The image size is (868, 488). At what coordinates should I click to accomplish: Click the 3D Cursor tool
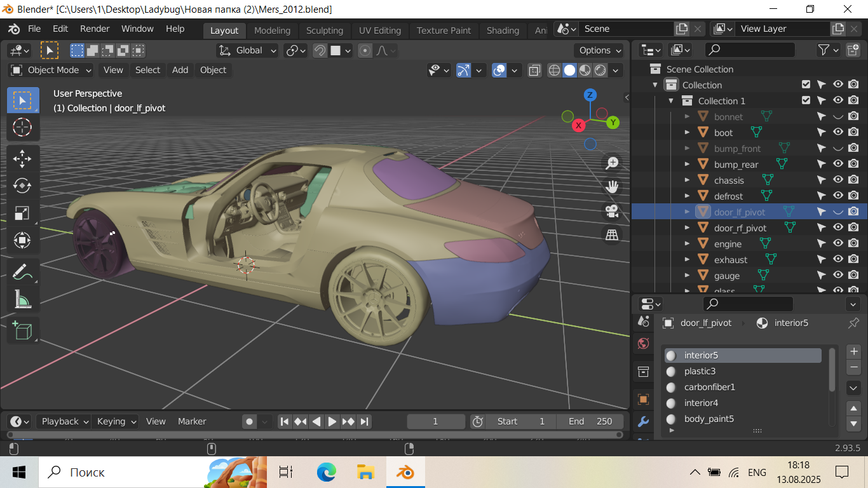[22, 127]
